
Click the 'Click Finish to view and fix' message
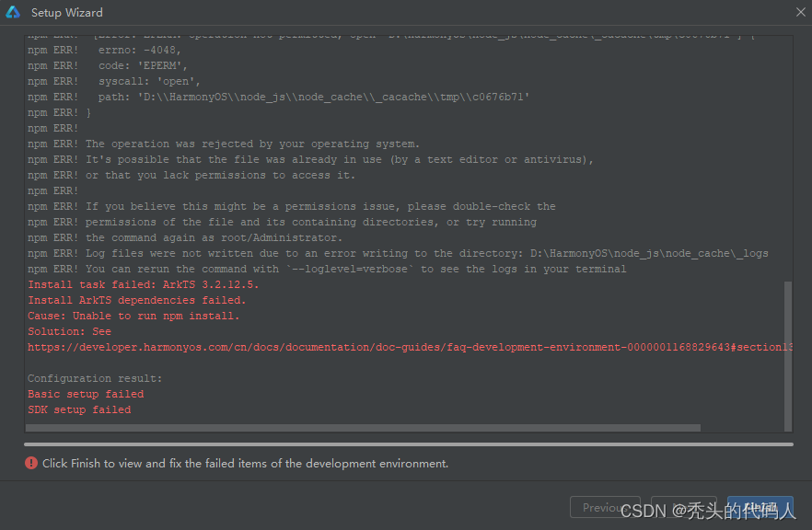click(x=246, y=463)
